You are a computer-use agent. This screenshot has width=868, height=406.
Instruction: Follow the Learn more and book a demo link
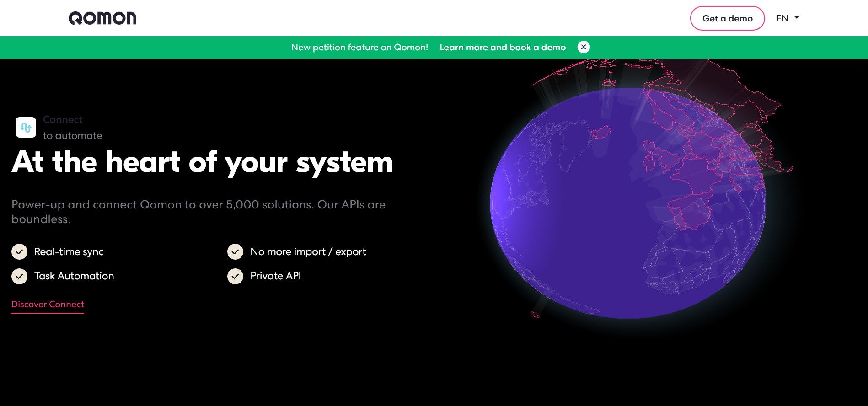(x=503, y=47)
